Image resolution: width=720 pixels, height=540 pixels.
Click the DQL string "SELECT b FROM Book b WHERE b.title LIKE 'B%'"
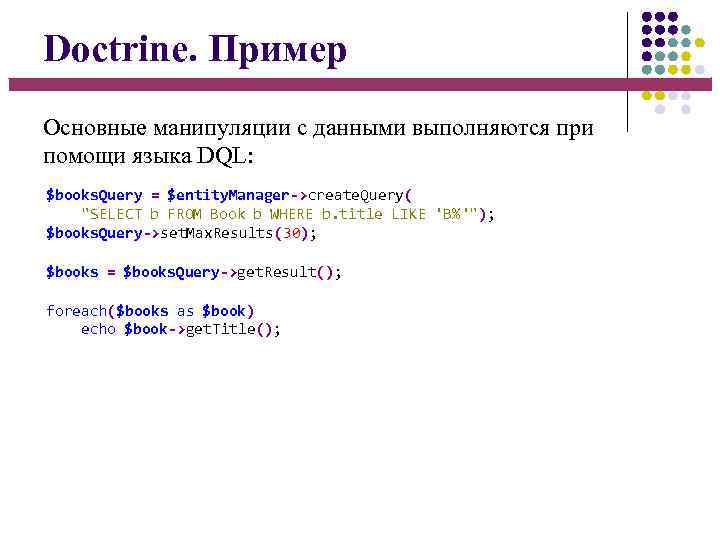point(280,214)
